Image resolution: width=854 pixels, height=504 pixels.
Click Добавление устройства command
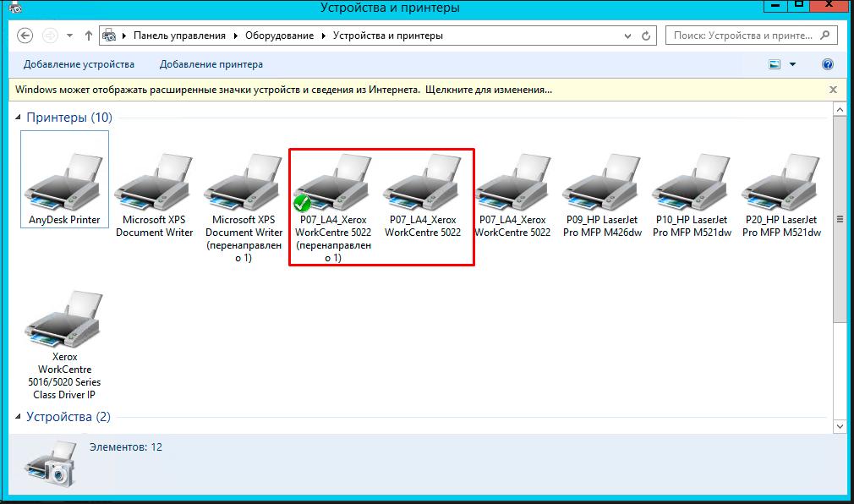79,64
